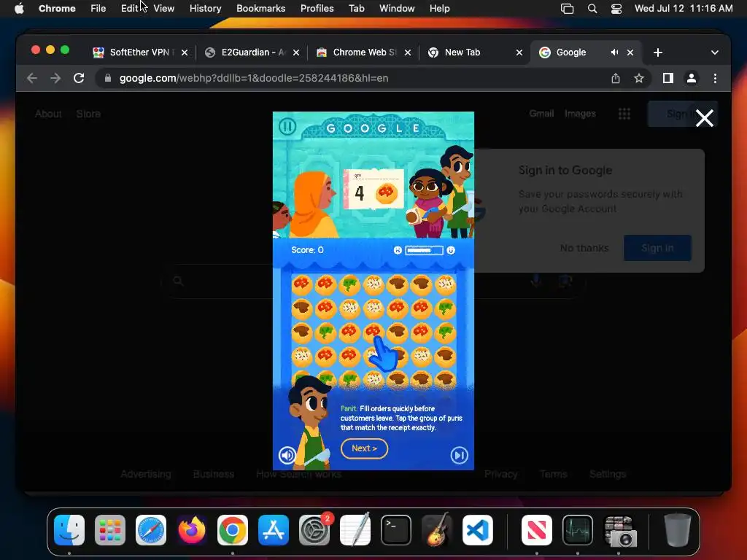Open TextEdit from the Dock

coord(355,530)
